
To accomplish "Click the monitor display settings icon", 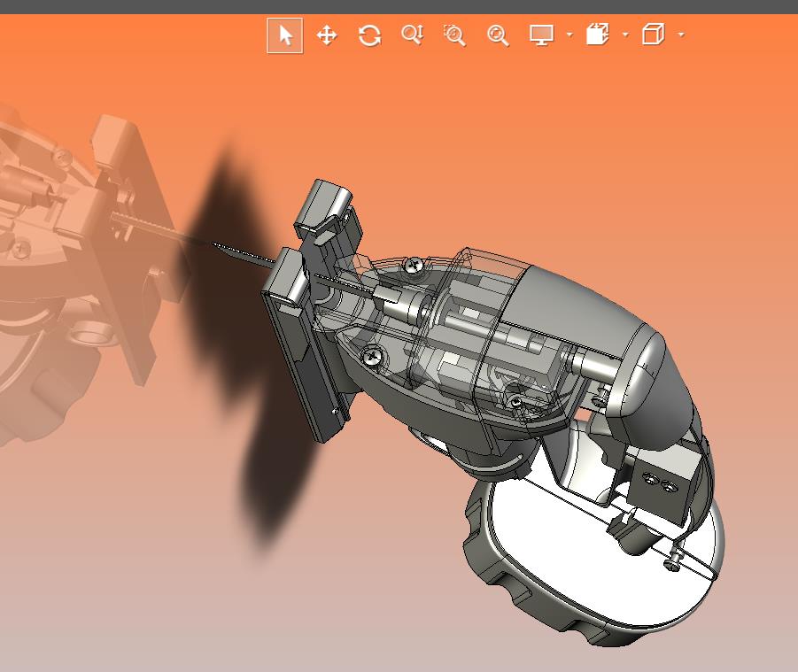I will [x=541, y=35].
